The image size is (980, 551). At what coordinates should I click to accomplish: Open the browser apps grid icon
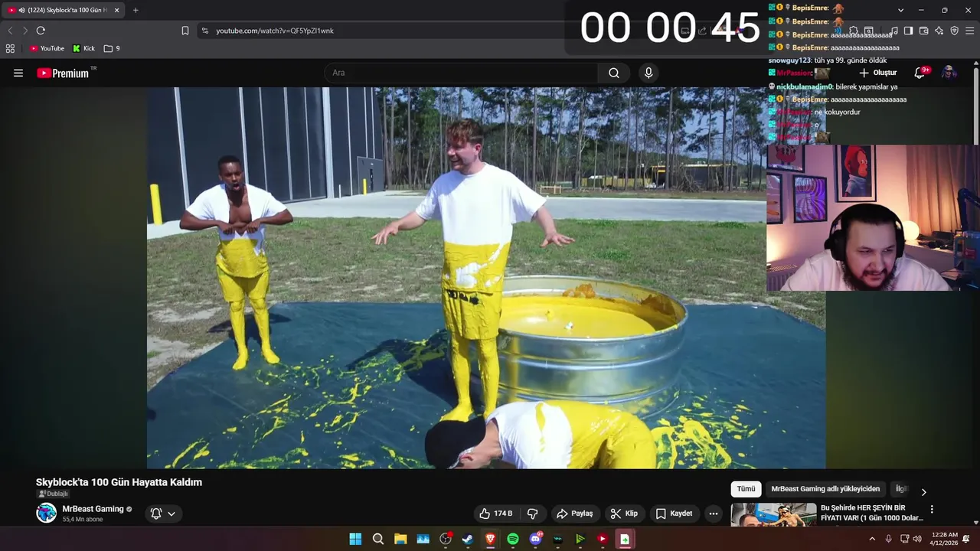pos(10,48)
